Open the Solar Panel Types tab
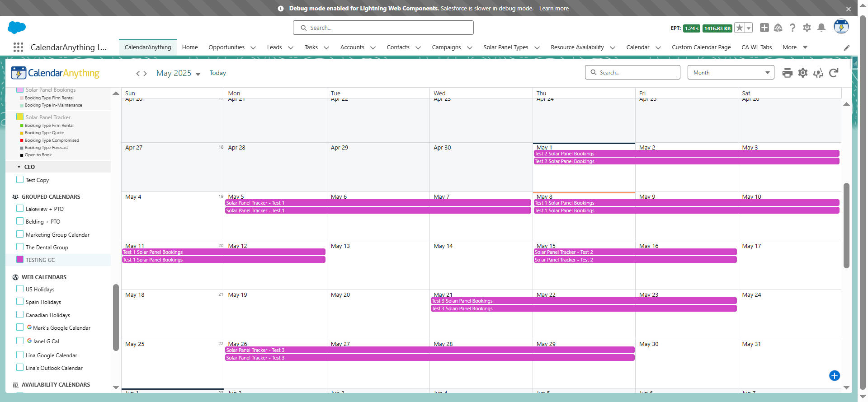This screenshot has height=402, width=868. click(x=506, y=47)
